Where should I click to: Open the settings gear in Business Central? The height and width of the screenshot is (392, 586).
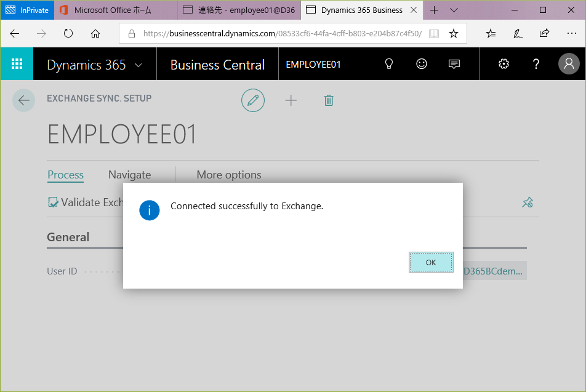pyautogui.click(x=504, y=64)
